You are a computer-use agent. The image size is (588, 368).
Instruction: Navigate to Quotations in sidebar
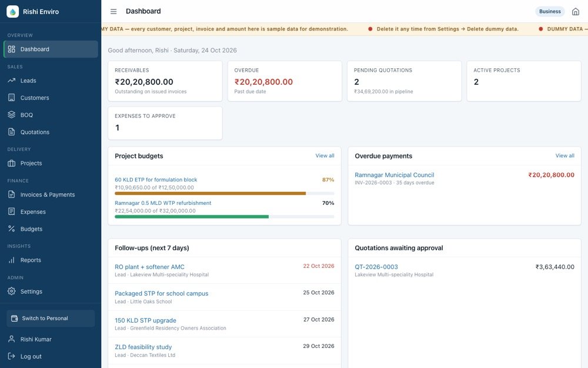51,132
